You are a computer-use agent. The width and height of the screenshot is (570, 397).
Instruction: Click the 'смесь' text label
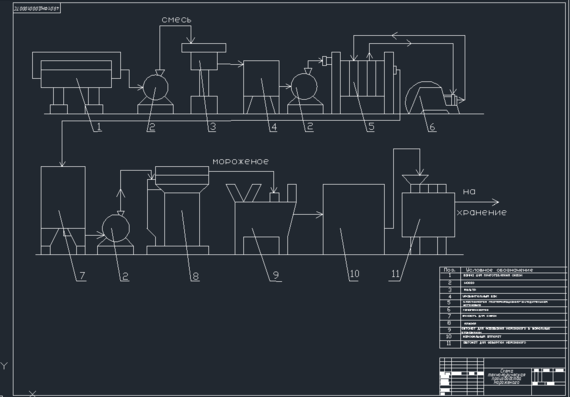coord(176,20)
